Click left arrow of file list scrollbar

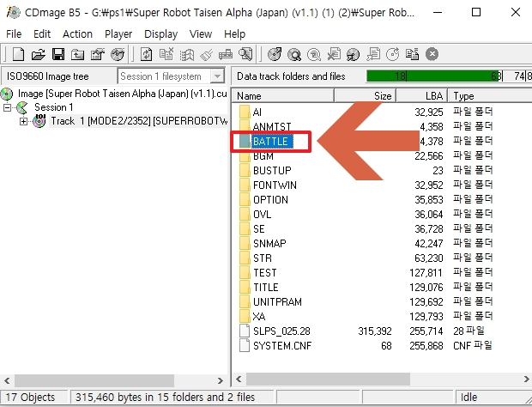pyautogui.click(x=239, y=380)
